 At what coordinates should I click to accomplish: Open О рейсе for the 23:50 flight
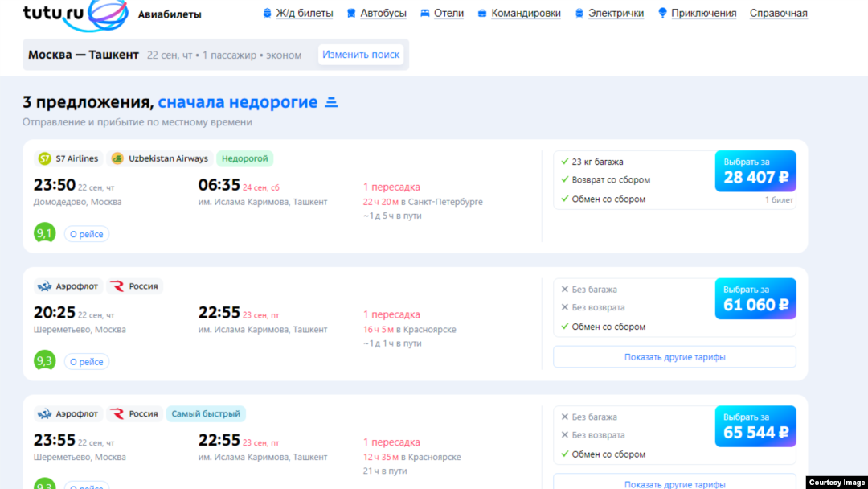coord(86,234)
